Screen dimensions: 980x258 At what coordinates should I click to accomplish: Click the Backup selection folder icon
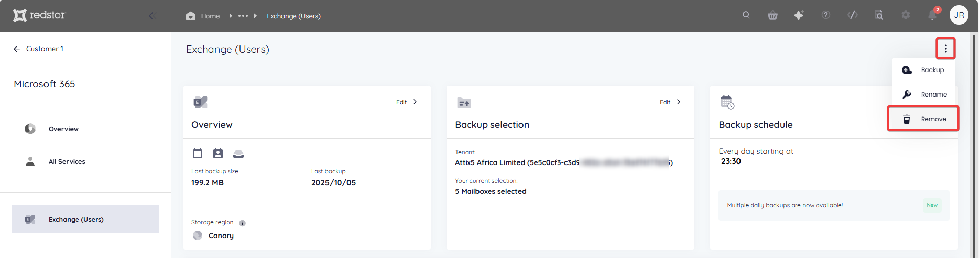coord(464,102)
